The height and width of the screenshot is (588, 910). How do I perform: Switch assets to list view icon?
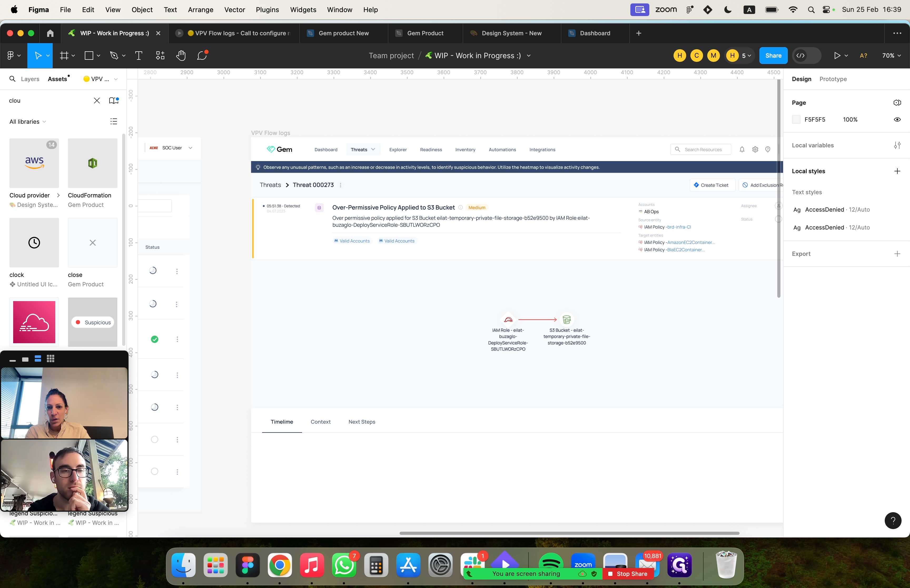pyautogui.click(x=113, y=121)
